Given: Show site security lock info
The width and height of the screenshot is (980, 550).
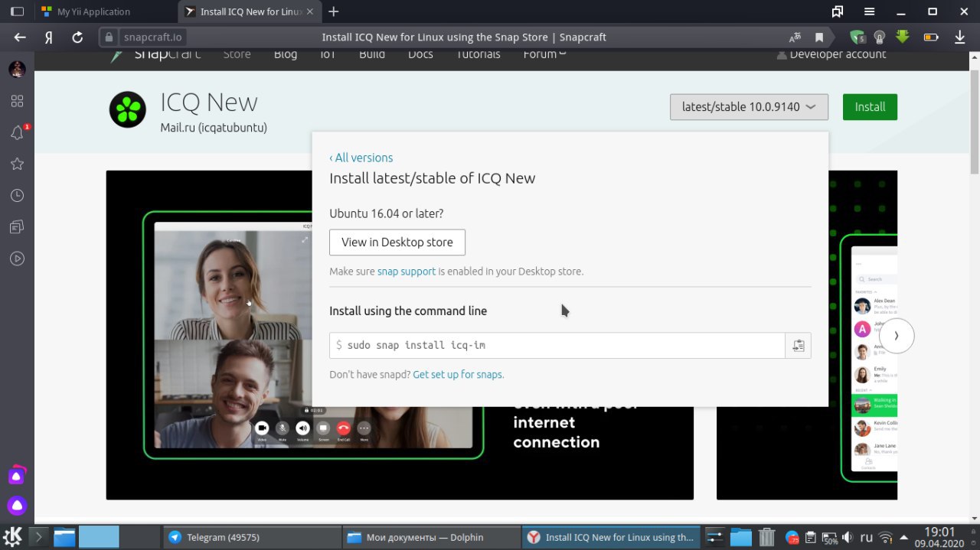Looking at the screenshot, I should click(x=109, y=37).
